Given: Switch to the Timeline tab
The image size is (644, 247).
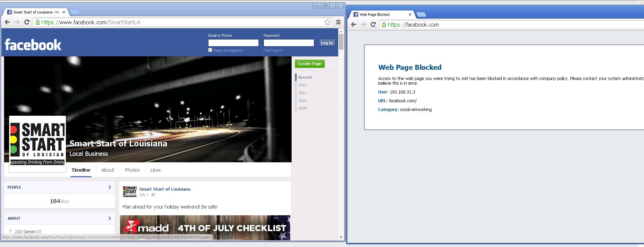Looking at the screenshot, I should pyautogui.click(x=81, y=170).
